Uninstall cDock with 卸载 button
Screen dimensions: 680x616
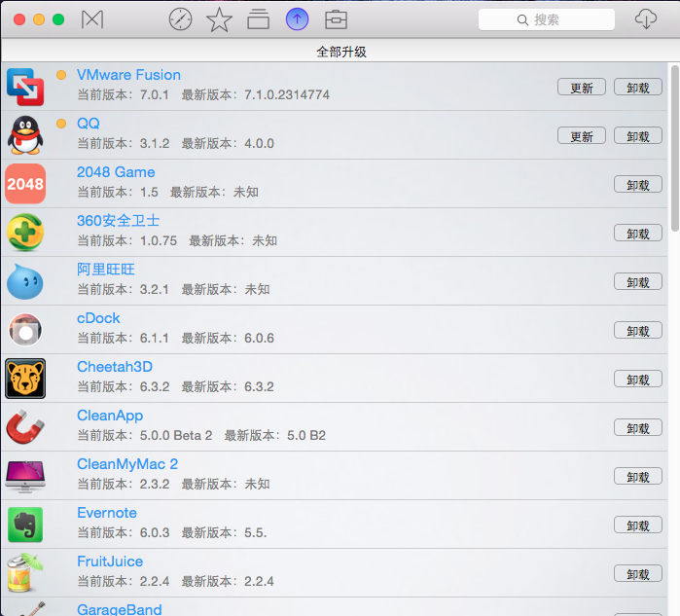[638, 330]
